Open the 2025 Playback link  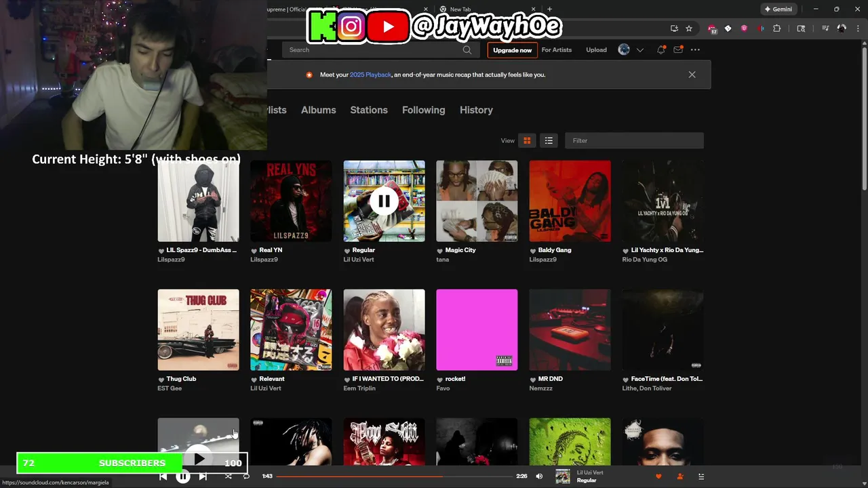[370, 75]
